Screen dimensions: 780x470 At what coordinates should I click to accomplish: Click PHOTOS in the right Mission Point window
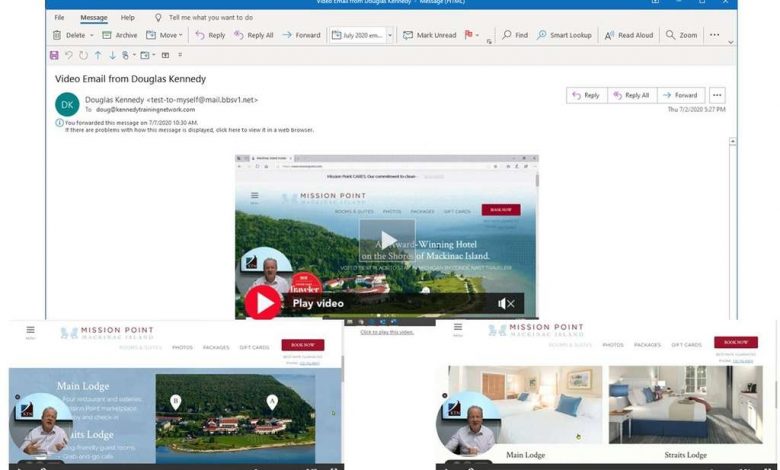tap(612, 345)
